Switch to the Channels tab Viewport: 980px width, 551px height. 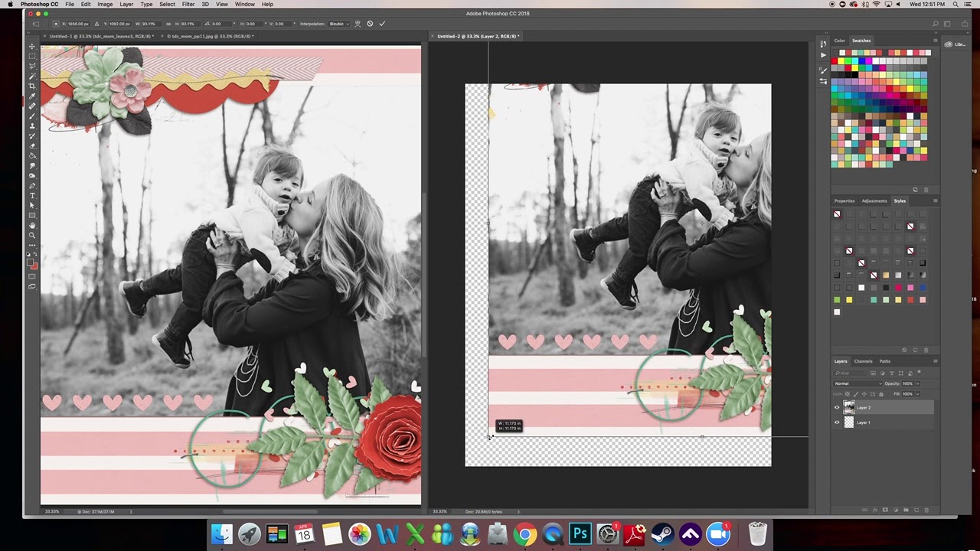coord(863,361)
